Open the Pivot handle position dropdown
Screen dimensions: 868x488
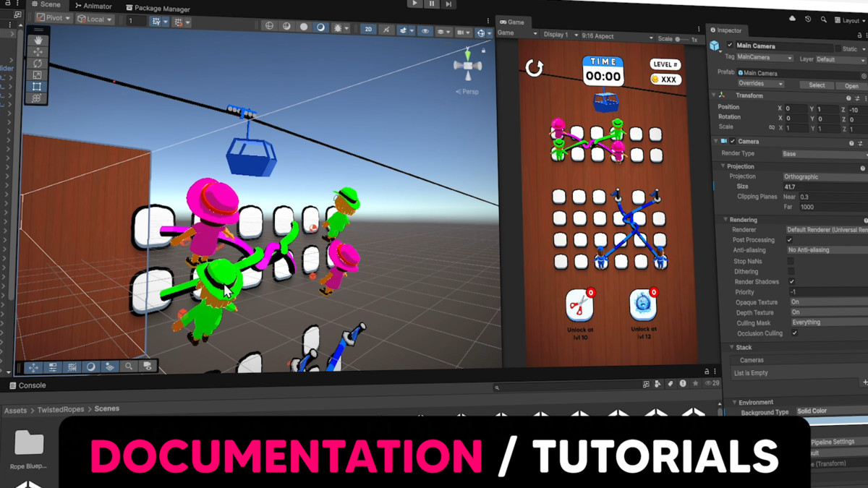click(x=54, y=18)
